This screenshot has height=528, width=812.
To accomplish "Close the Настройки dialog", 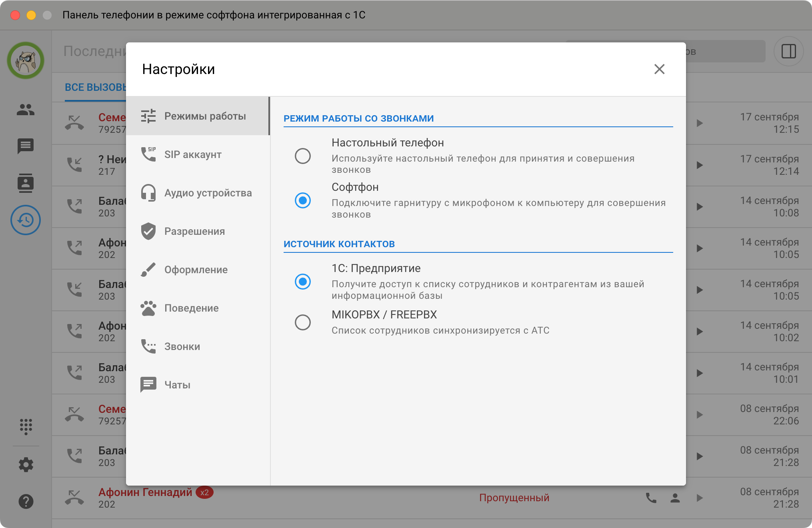I will pos(659,69).
